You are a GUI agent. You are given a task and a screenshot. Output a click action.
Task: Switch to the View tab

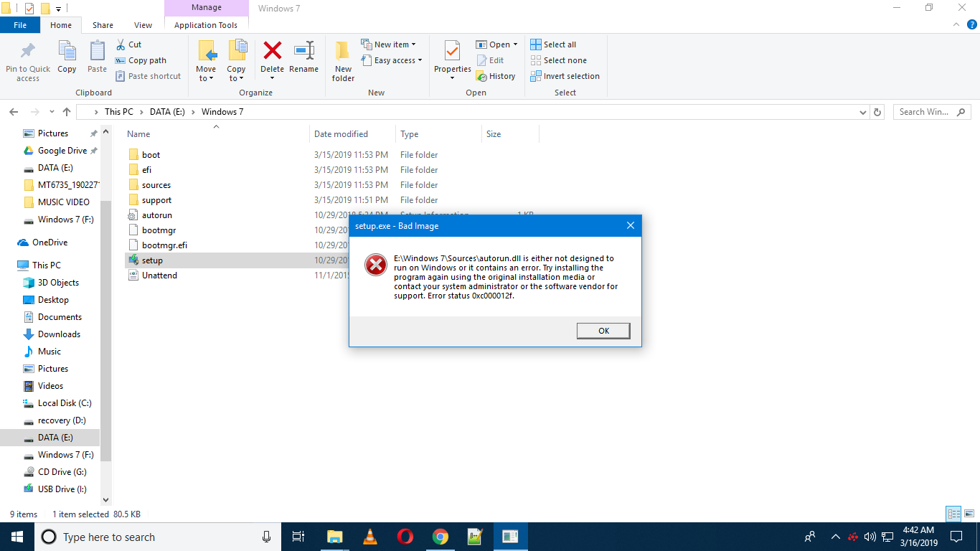pos(143,25)
